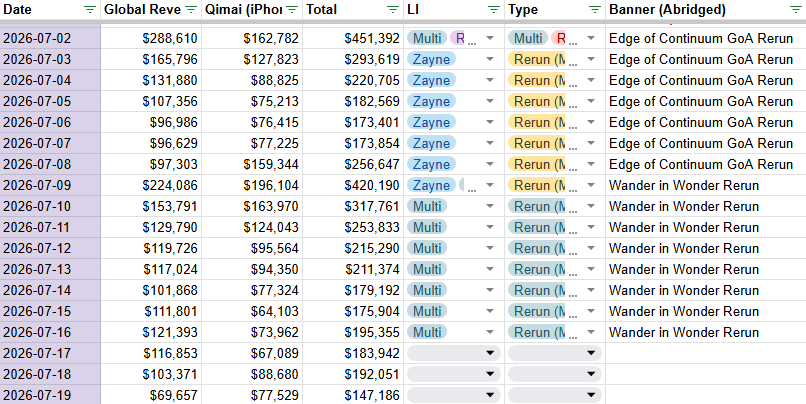
Task: Open filter icon in LI column header
Action: click(494, 9)
